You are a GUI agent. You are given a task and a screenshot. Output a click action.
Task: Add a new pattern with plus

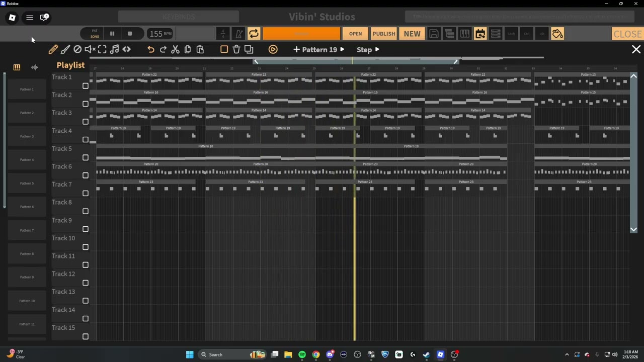pyautogui.click(x=296, y=49)
